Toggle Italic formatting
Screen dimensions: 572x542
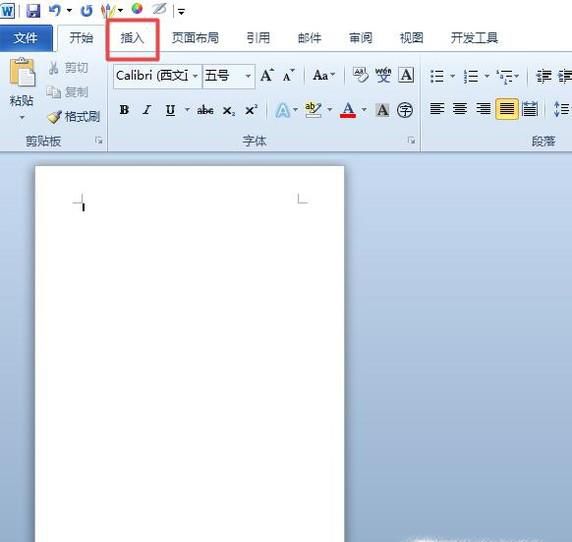(x=147, y=110)
